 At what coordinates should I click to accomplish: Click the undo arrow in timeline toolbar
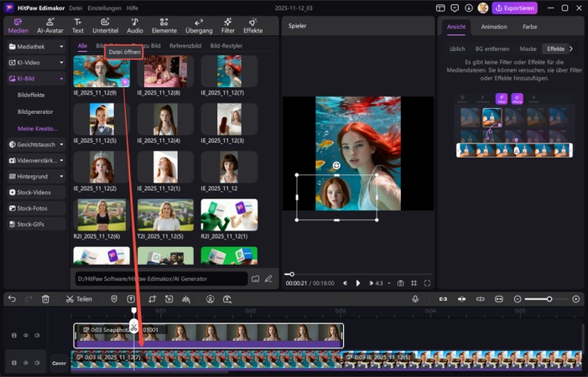tap(12, 299)
